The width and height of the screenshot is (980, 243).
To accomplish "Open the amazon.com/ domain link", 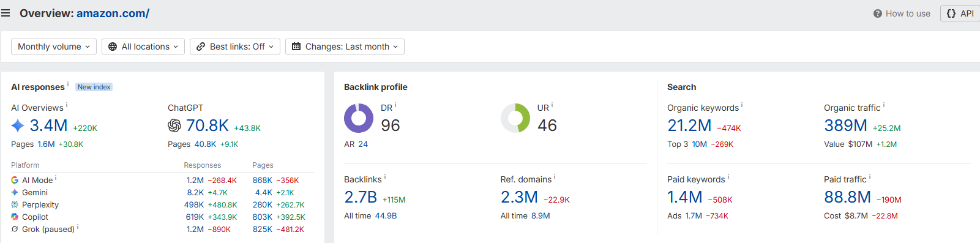I will tap(113, 13).
